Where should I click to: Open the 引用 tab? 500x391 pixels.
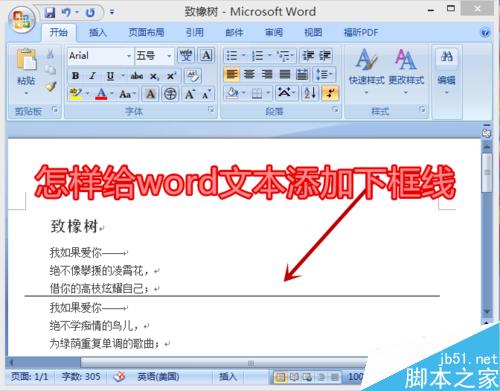tap(195, 33)
